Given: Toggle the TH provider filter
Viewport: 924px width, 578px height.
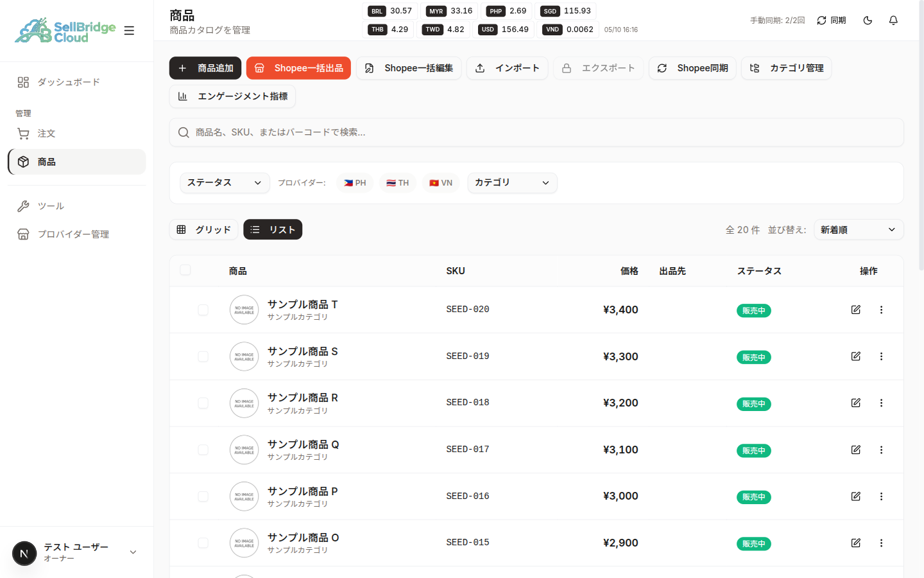Looking at the screenshot, I should pyautogui.click(x=398, y=183).
